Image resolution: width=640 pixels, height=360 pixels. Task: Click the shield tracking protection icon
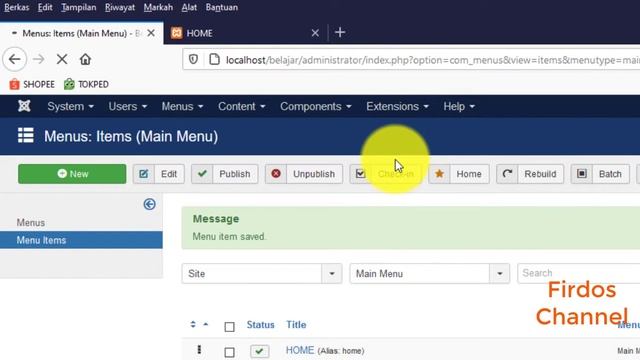(193, 60)
